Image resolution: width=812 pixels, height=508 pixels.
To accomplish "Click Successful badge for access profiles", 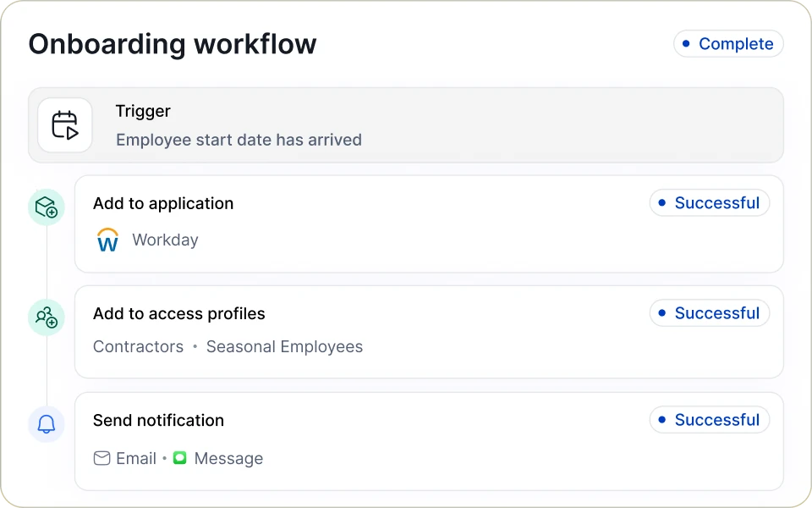I will [710, 313].
